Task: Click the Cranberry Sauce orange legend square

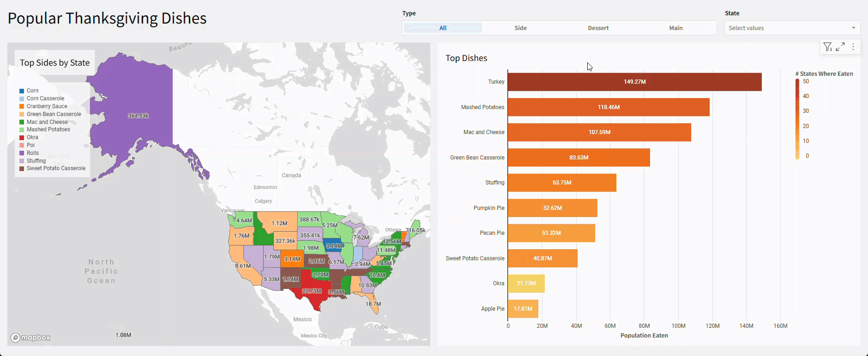Action: [x=22, y=106]
